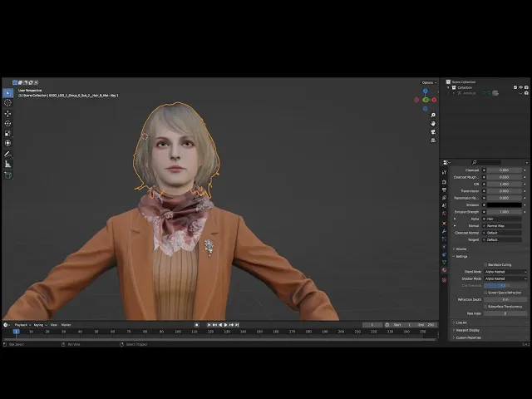Click the zoom viewport magnifier icon
This screenshot has width=532, height=399.
(x=433, y=116)
